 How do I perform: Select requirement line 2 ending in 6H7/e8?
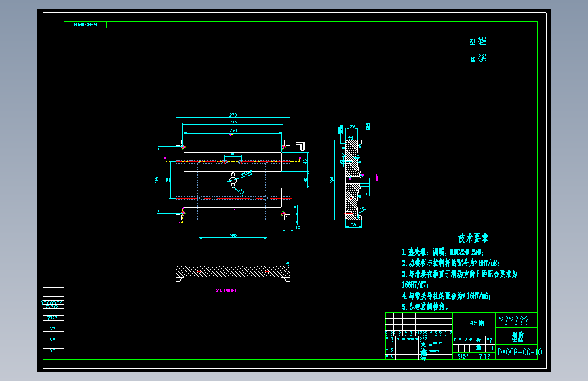450,263
